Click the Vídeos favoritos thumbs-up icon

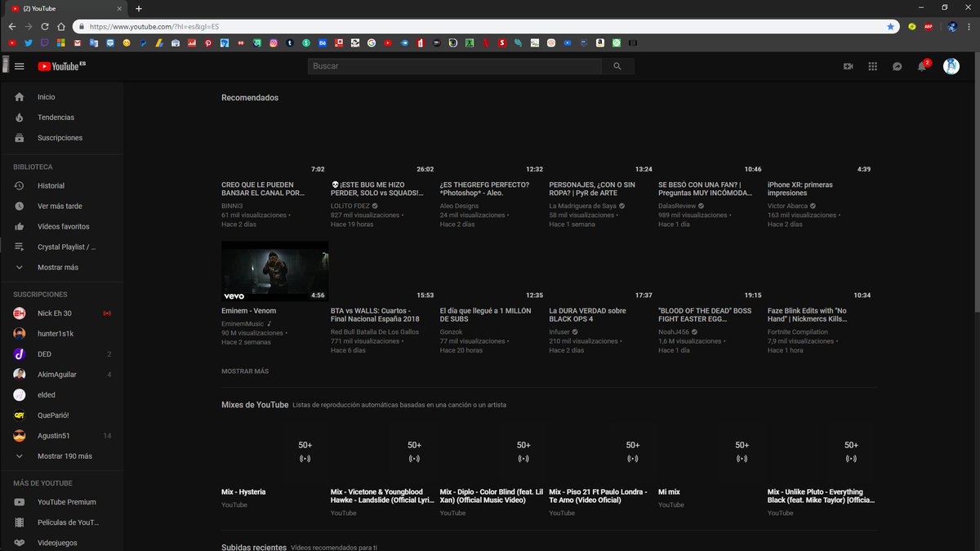tap(20, 227)
